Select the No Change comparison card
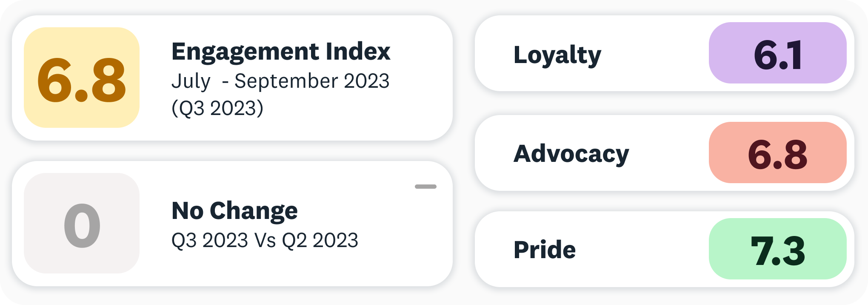 [x=232, y=224]
